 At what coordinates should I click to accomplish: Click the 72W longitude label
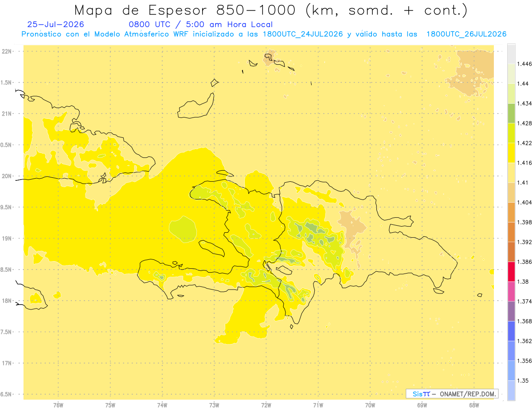266,405
